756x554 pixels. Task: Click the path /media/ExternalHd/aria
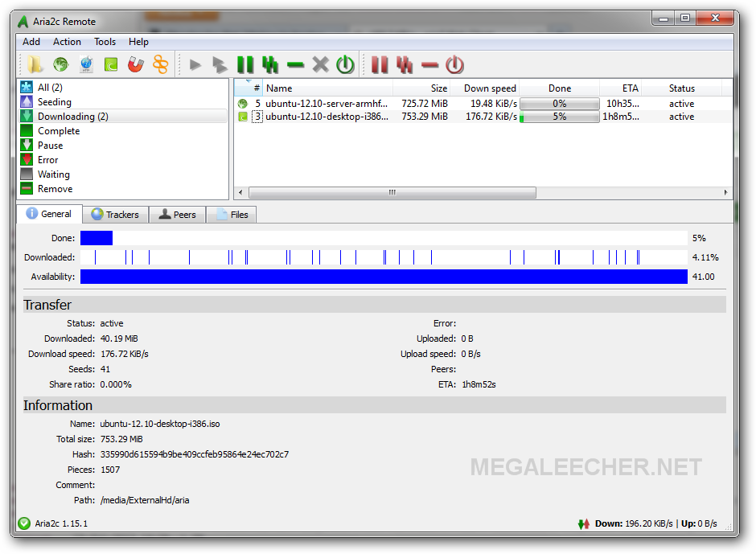click(x=145, y=500)
